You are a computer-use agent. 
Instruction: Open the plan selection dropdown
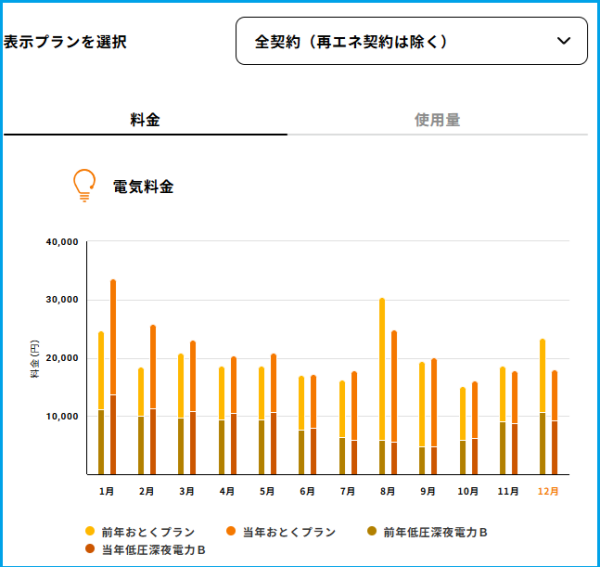click(411, 41)
